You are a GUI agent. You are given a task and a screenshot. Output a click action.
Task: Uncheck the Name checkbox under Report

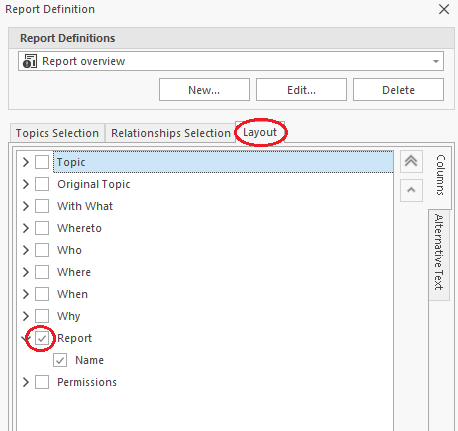click(x=60, y=360)
